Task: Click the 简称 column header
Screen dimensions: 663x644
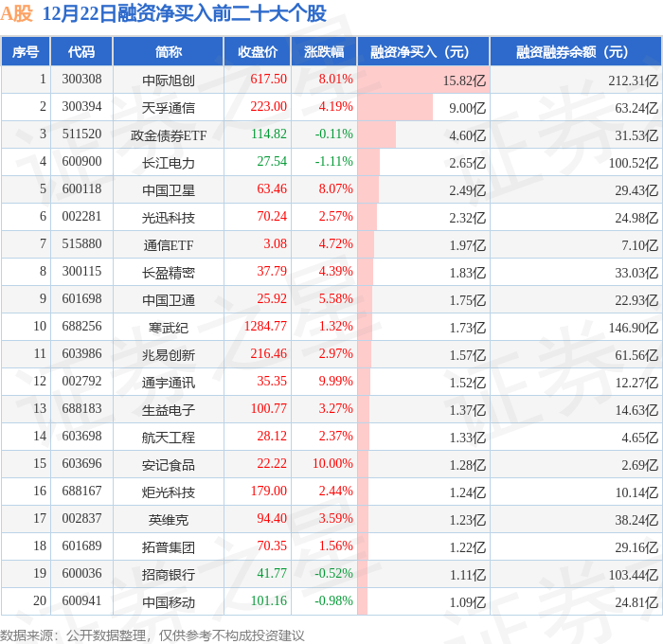Action: (169, 51)
